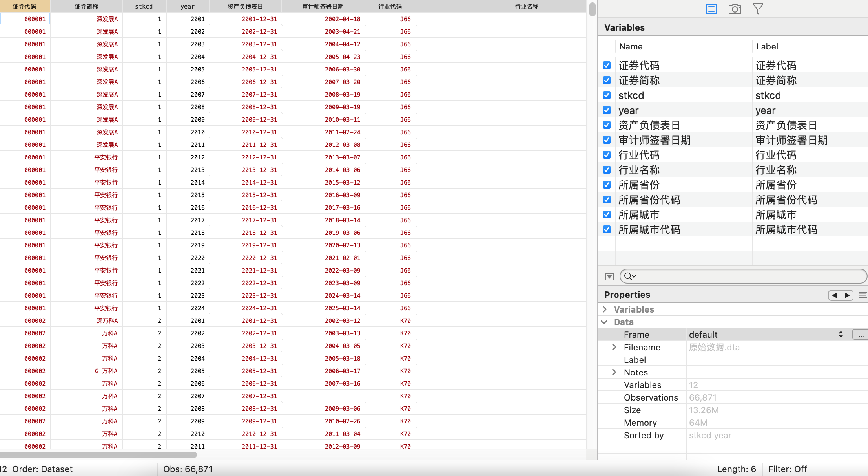This screenshot has width=868, height=476.
Task: Uncheck the year variable checkbox
Action: [607, 110]
